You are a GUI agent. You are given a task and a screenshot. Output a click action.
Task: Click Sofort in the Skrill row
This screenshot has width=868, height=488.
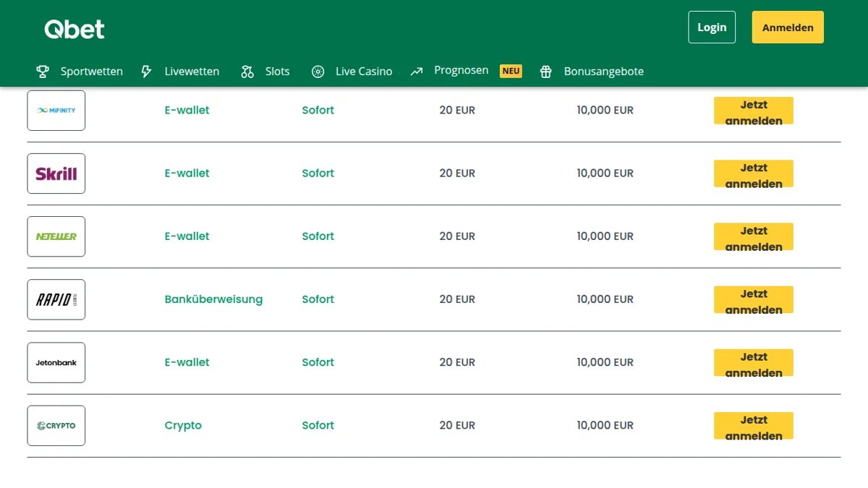tap(318, 173)
